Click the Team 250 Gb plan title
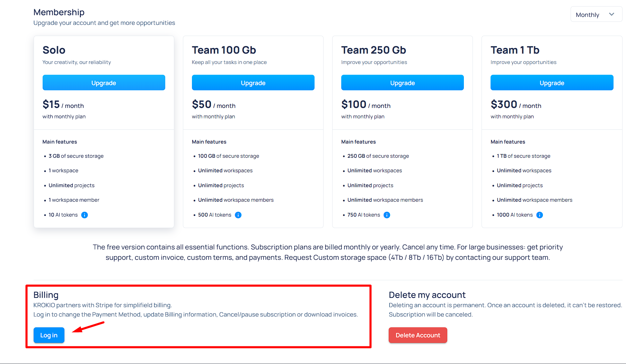Screen dimensions: 626x364 coord(373,50)
